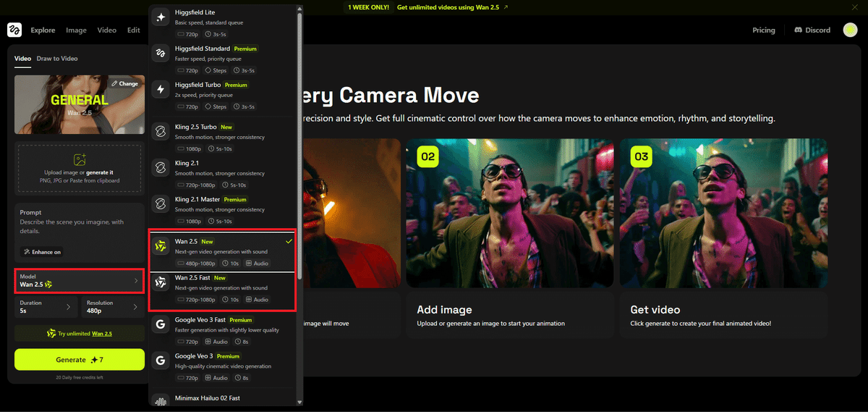This screenshot has height=412, width=868.
Task: Click the 20 Daily free credits left text
Action: (x=80, y=378)
